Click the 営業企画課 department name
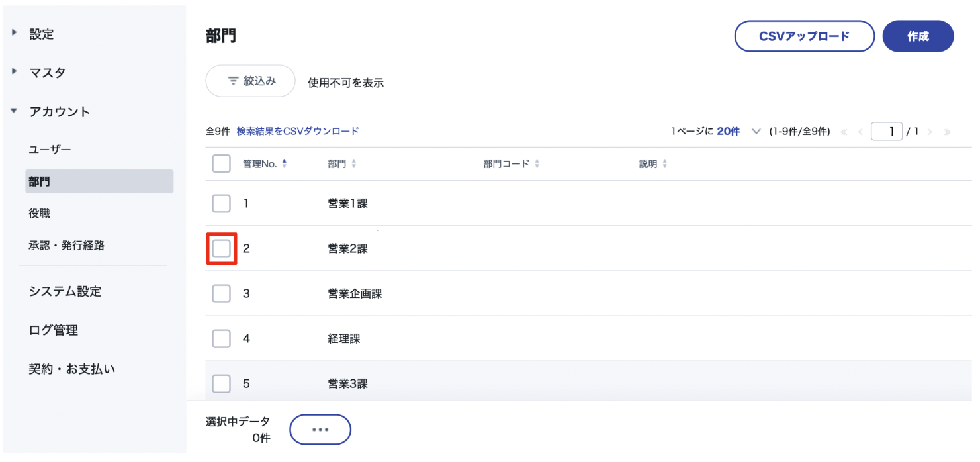The height and width of the screenshot is (462, 980). [x=355, y=294]
